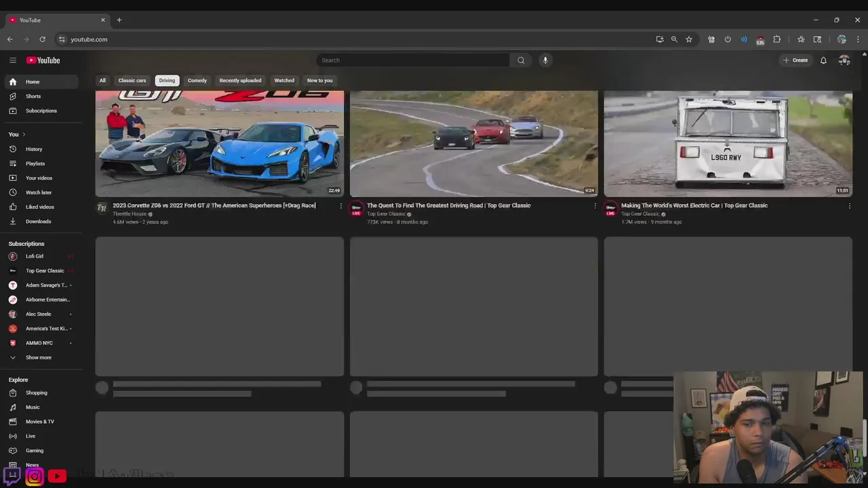Screen dimensions: 868x488
Task: Click the search magnifier button
Action: (521, 60)
